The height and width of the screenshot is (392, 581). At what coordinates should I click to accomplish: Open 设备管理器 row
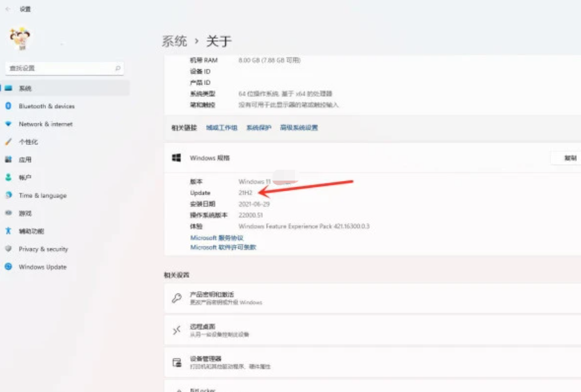point(372,362)
